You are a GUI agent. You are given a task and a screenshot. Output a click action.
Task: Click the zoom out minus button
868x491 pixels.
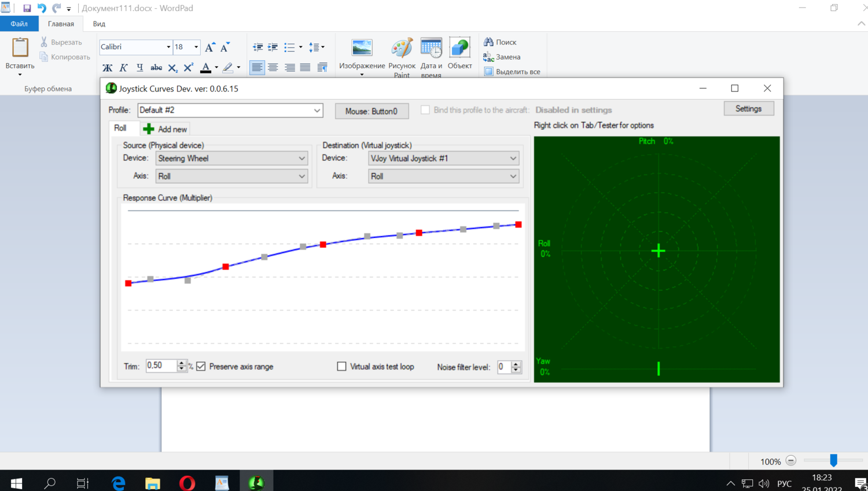click(791, 461)
